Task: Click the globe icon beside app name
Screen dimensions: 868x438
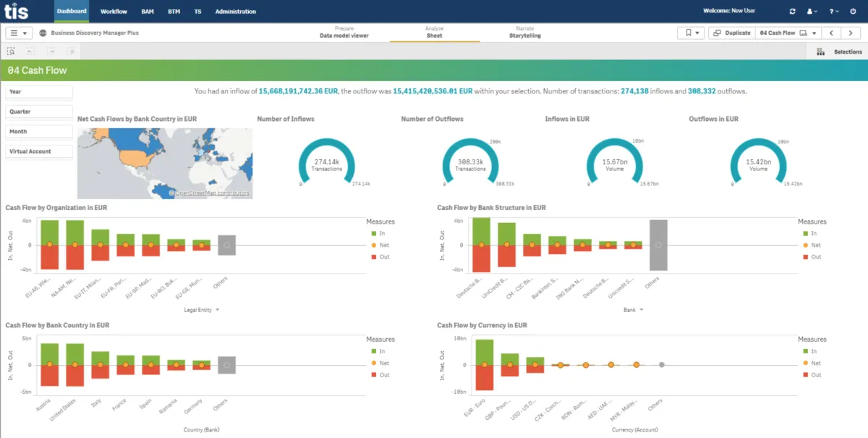Action: (x=43, y=33)
